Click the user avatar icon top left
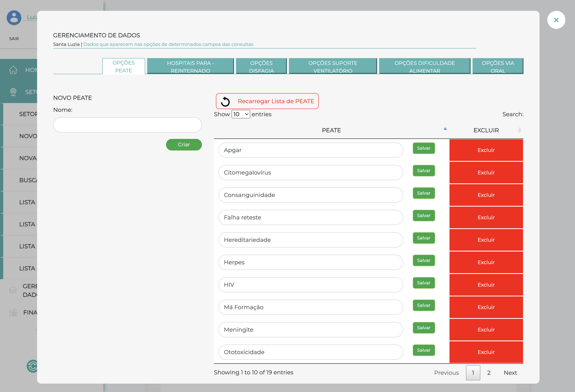Image resolution: width=575 pixels, height=392 pixels. 14,18
